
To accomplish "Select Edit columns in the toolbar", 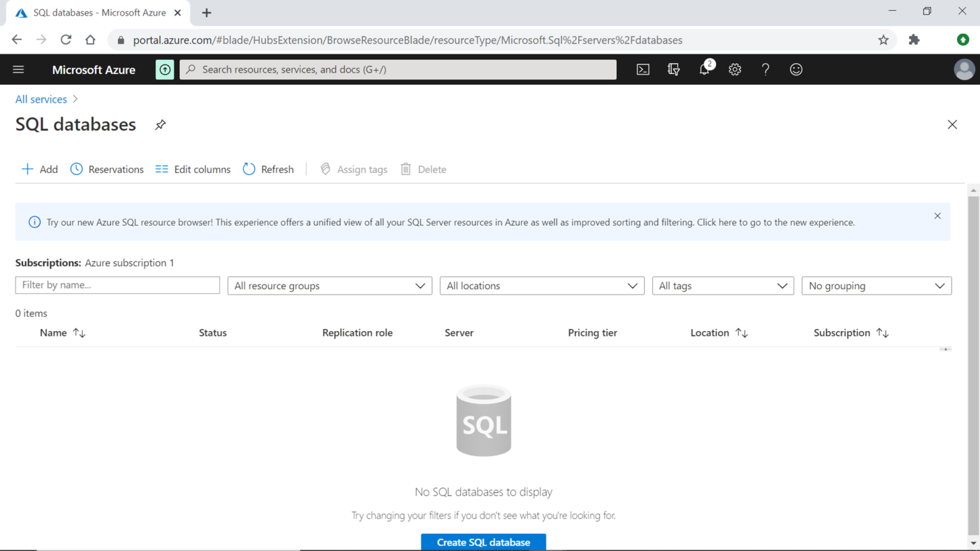I will coord(192,169).
